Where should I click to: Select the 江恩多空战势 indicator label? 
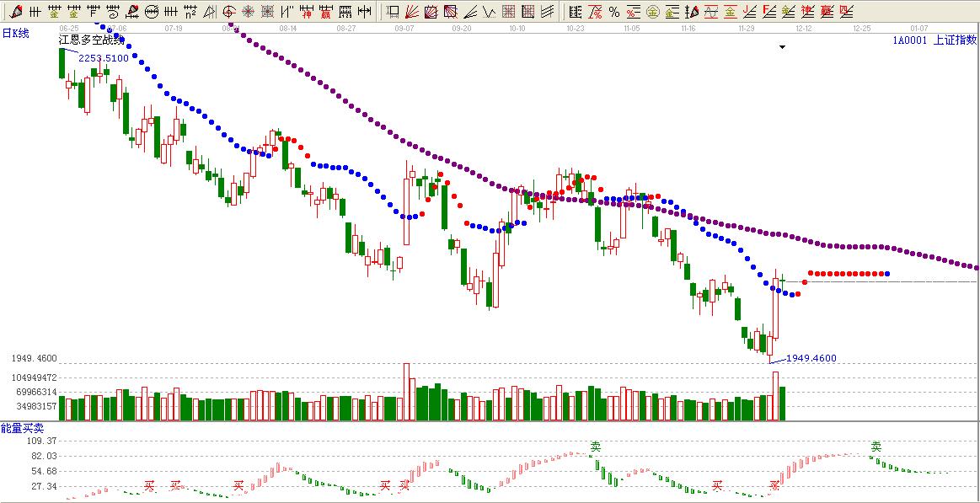(x=91, y=40)
